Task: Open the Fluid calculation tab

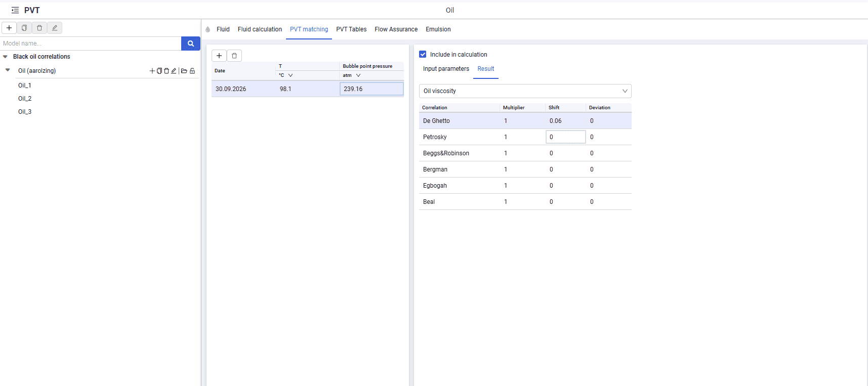Action: (x=260, y=29)
